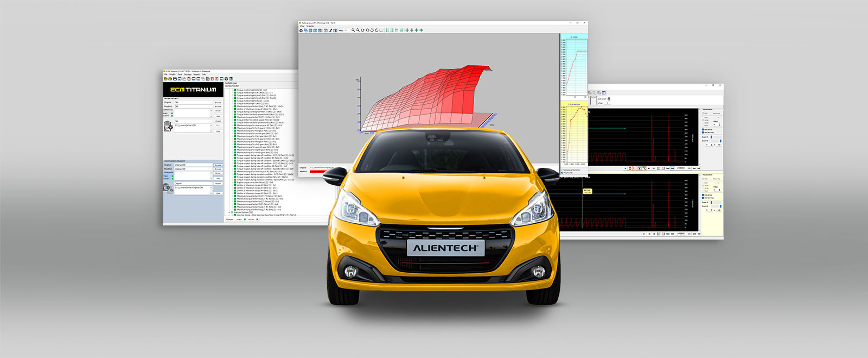Select 'Maximum torque for first gear' map
The image size is (868, 358).
click(256, 131)
